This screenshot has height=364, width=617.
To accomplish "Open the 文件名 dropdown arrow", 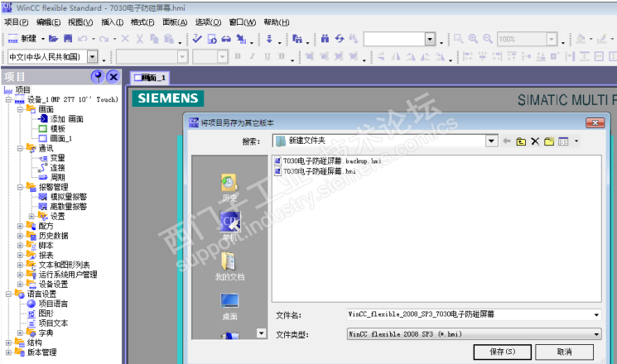I will point(596,314).
